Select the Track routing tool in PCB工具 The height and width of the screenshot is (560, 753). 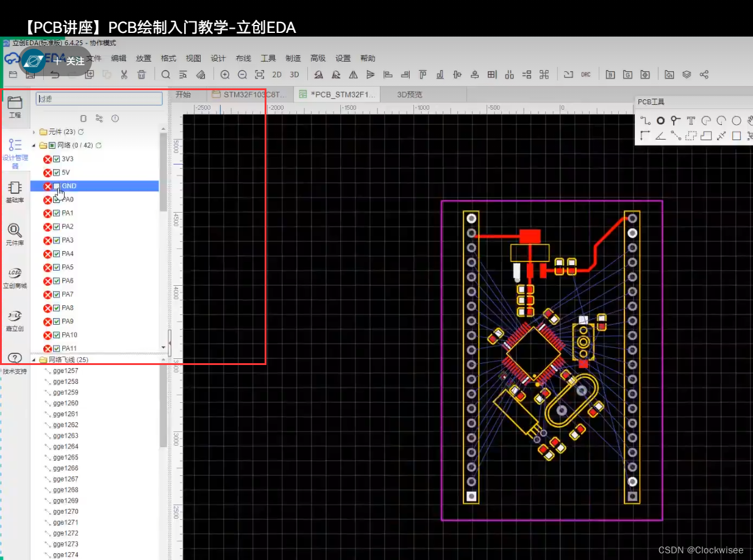pyautogui.click(x=645, y=121)
